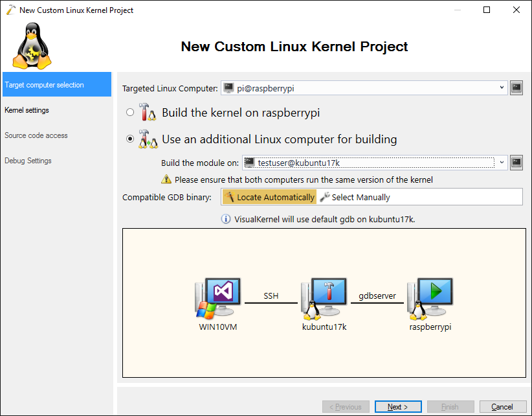Open terminal for testuser@kubuntu17k build computer
The height and width of the screenshot is (416, 532).
point(516,163)
